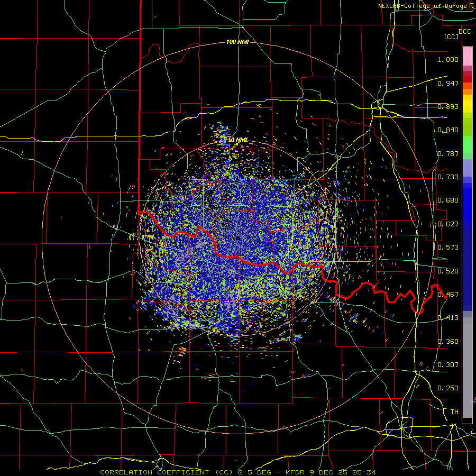Click the 0.733 scale value
Image resolution: width=476 pixels, height=476 pixels.
click(x=448, y=177)
